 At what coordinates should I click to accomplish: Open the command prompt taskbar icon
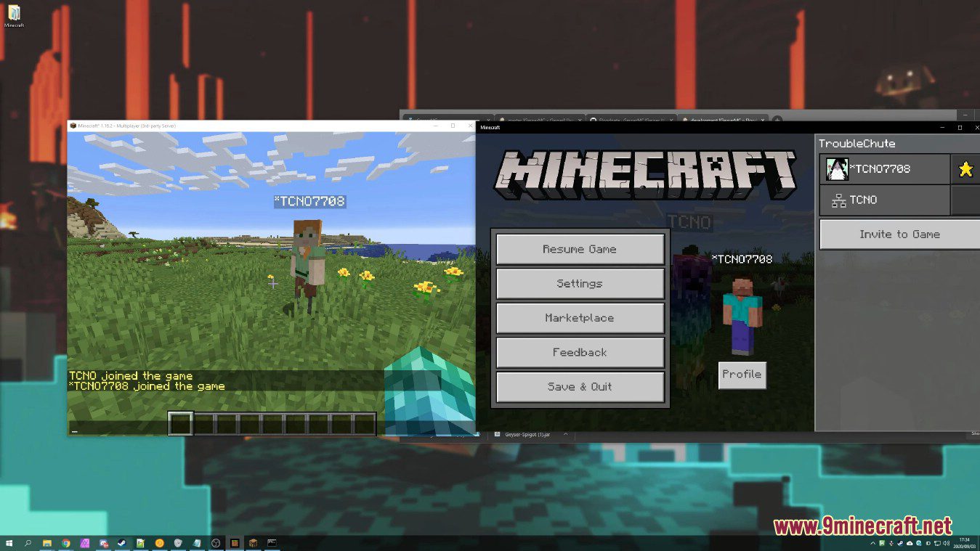272,543
